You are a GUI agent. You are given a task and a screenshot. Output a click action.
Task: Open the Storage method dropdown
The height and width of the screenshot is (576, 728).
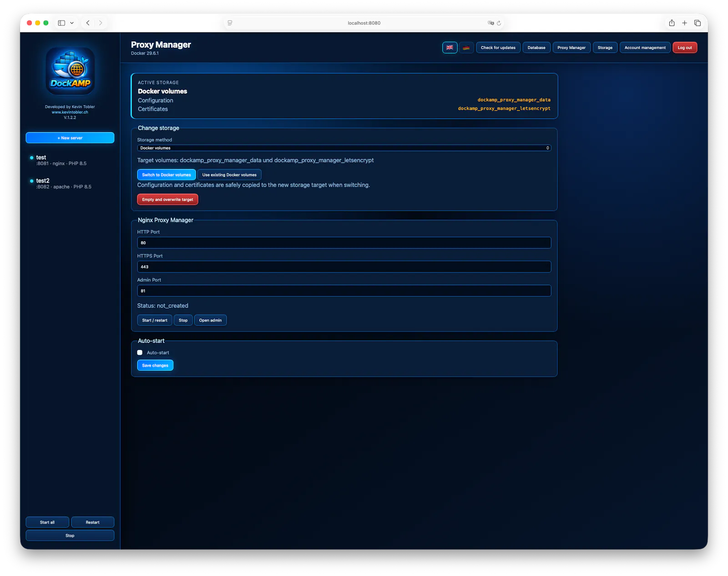[344, 148]
